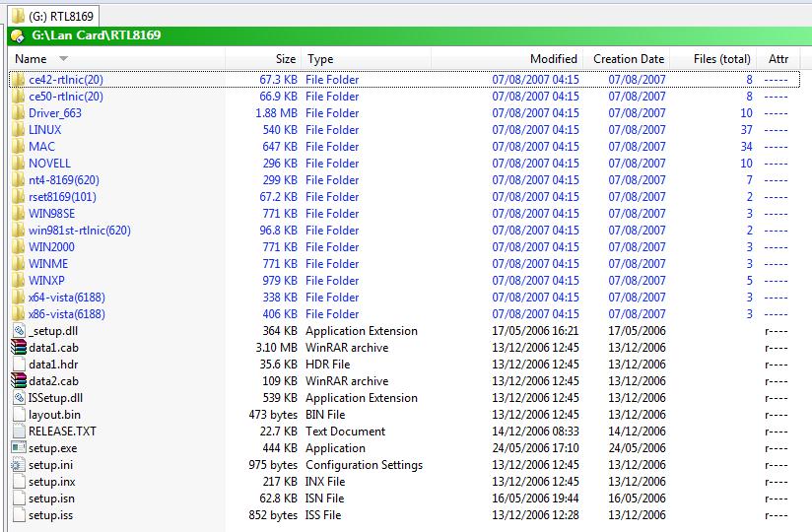Click the ce42-rtlnic(20) folder icon
Screen dimensions: 812x532
18,80
